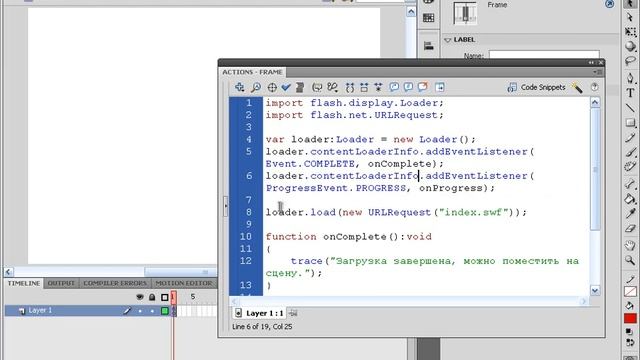Open Debug options in Actions toolbar
Image resolution: width=640 pixels, height=360 pixels.
[x=333, y=87]
